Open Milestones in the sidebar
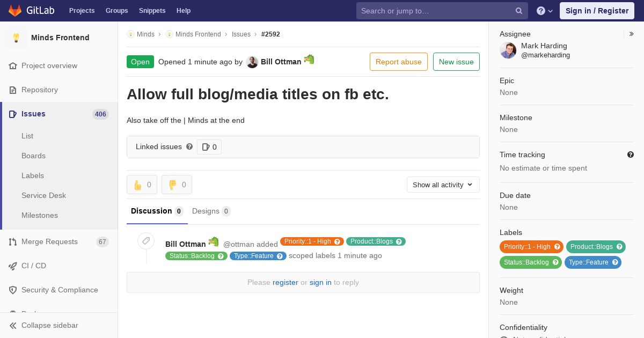This screenshot has width=644, height=338. [x=40, y=215]
